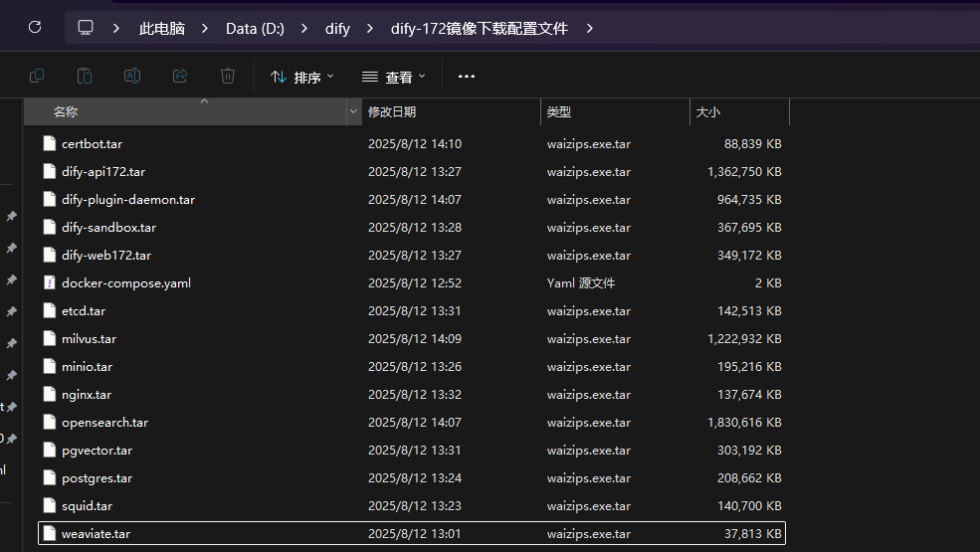Screen dimensions: 980x552
Task: Select the file name milvus.tar
Action: point(89,339)
